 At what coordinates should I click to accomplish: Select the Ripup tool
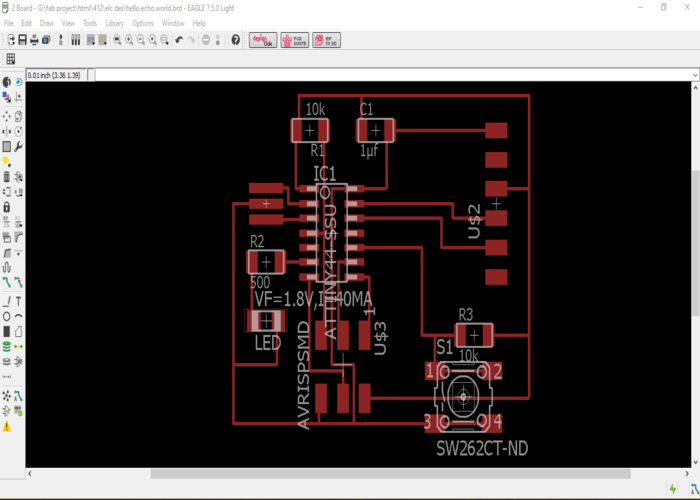click(18, 282)
